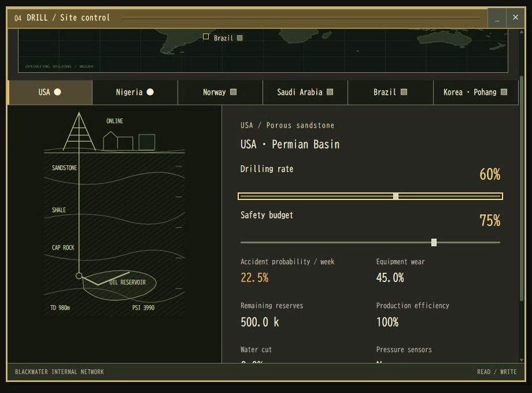Click the "USA / Porous sandstone" subtitle
Image resolution: width=532 pixels, height=393 pixels.
point(287,125)
